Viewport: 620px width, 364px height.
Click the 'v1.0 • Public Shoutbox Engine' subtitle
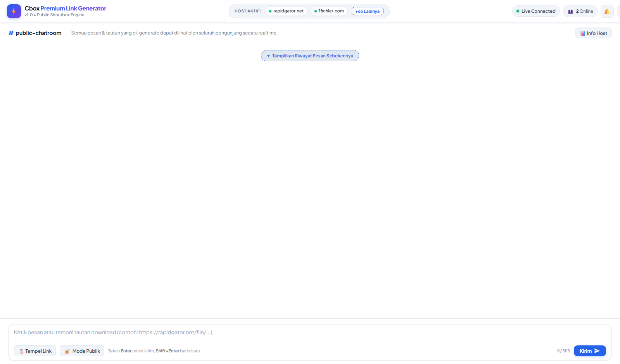point(54,15)
